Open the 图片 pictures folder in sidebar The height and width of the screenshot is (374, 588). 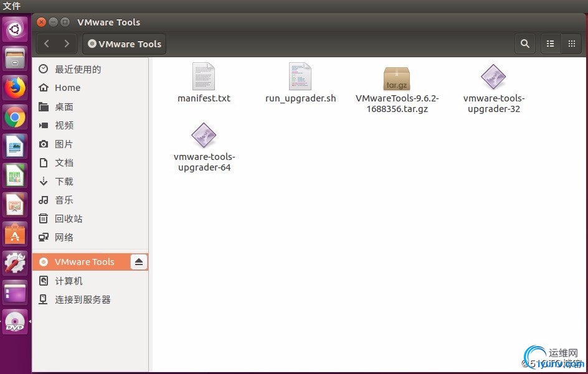coord(90,144)
